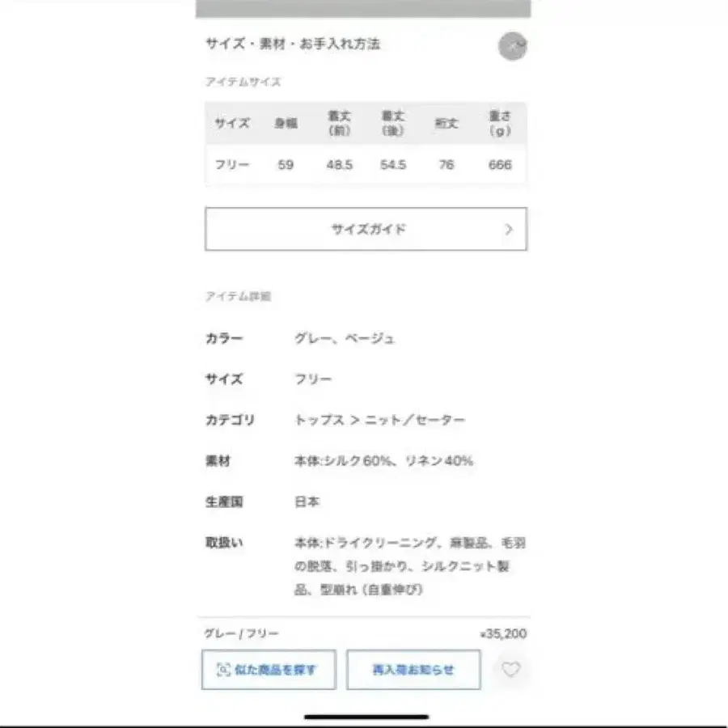Click the 取扱い row label
Image resolution: width=728 pixels, height=728 pixels.
point(224,543)
